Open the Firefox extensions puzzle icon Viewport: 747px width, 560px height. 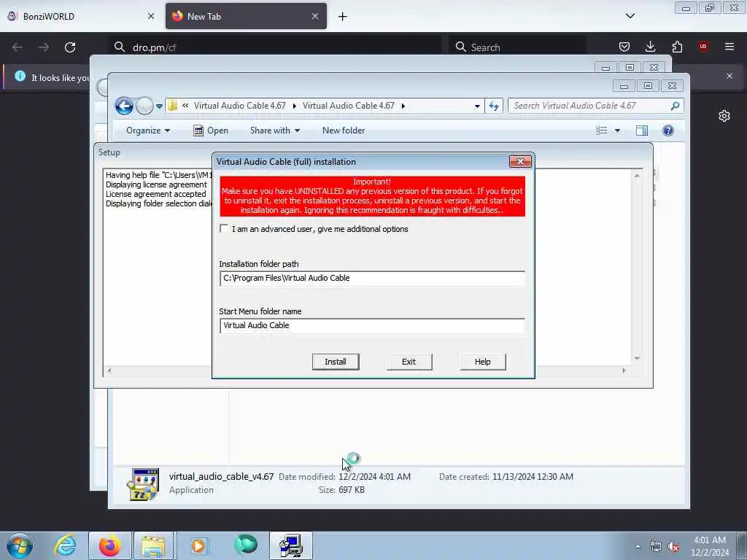(677, 47)
